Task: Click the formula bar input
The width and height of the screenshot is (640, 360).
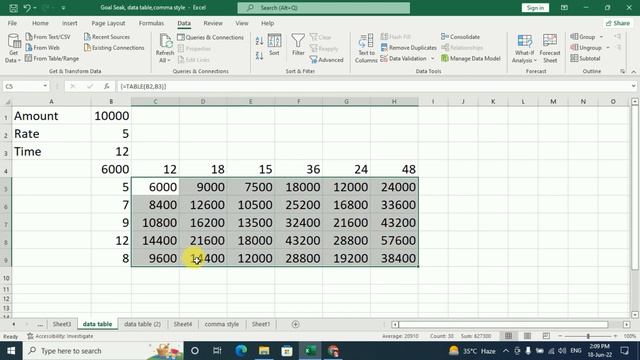Action: coord(373,86)
